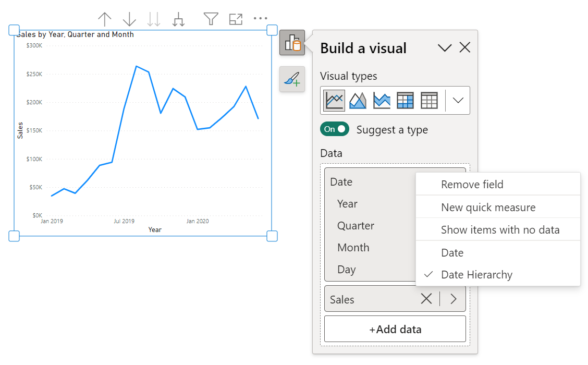The height and width of the screenshot is (365, 588).
Task: Select the plain table visual type
Action: point(430,101)
